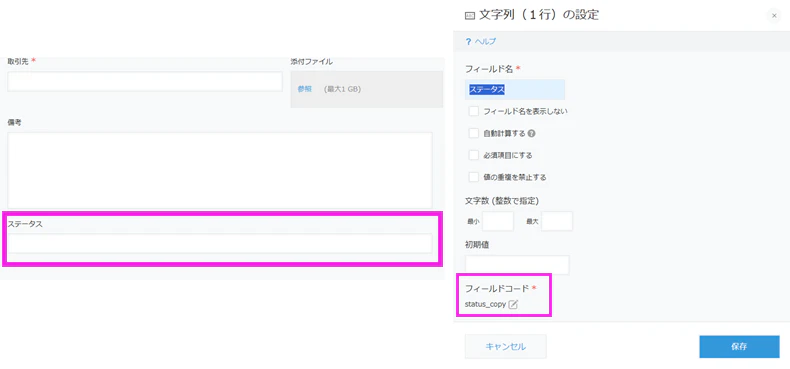Screen dimensions: 790x369
Task: Open the ヘルプ link
Action: (x=485, y=42)
